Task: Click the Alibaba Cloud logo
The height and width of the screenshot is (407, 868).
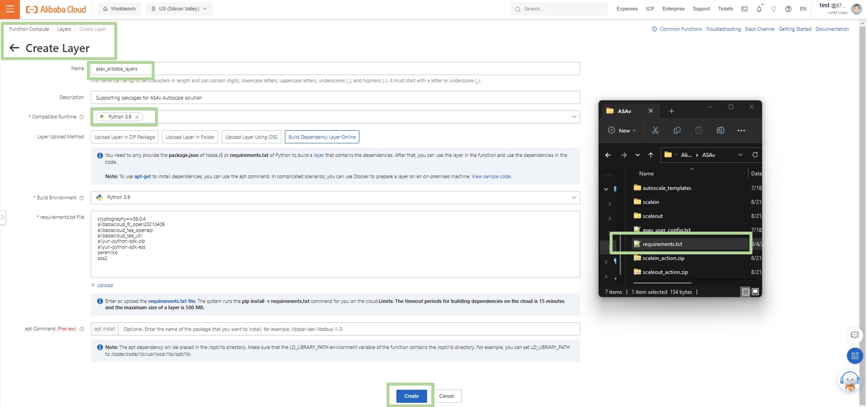Action: [x=56, y=9]
